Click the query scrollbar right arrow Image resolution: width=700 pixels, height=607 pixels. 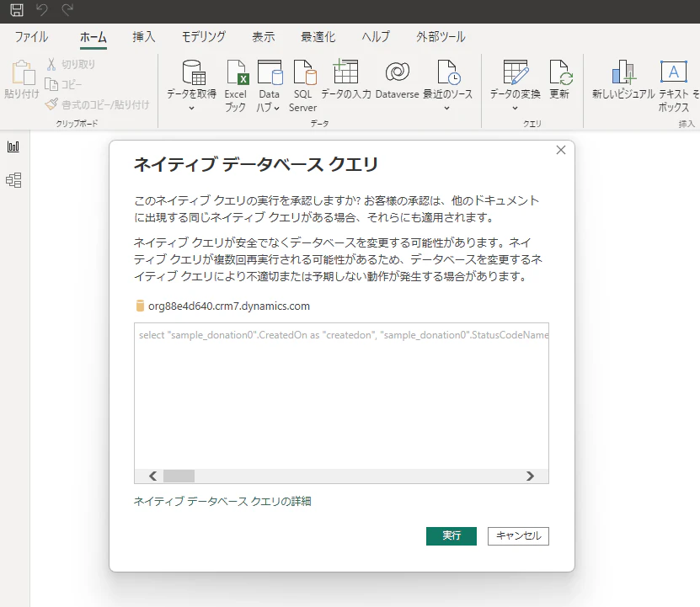[x=530, y=477]
